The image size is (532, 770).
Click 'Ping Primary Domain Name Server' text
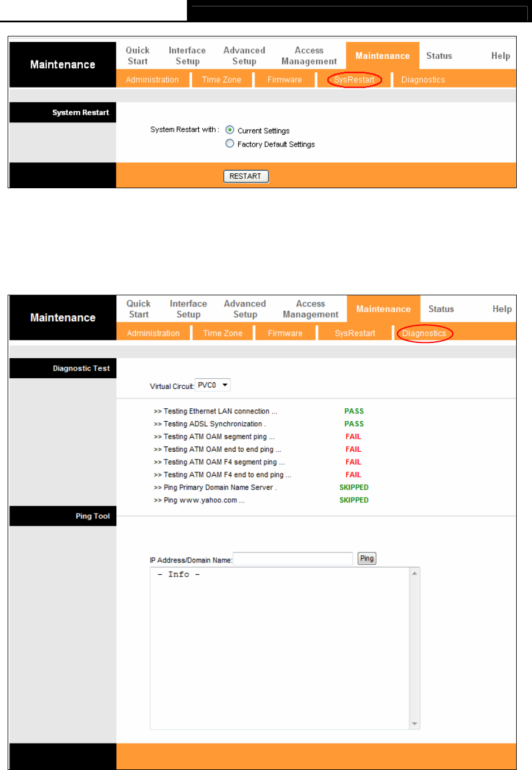pyautogui.click(x=215, y=488)
